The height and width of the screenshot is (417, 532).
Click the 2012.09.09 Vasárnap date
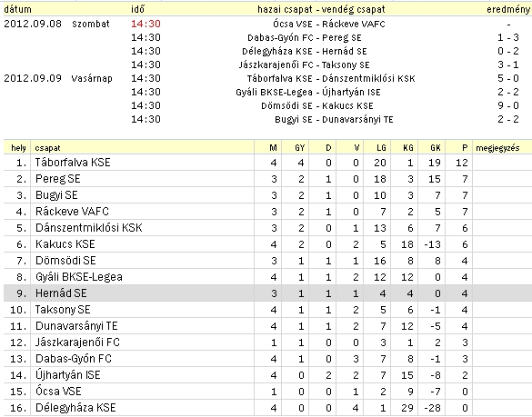(x=58, y=78)
